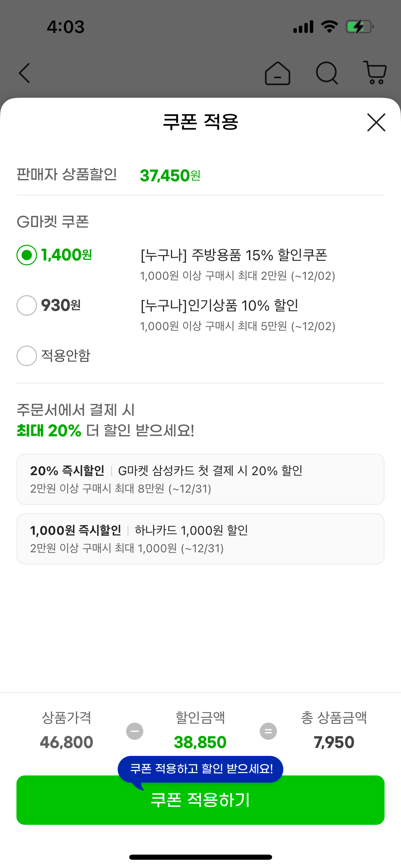
Task: Tap the Wi-Fi status icon
Action: [329, 27]
